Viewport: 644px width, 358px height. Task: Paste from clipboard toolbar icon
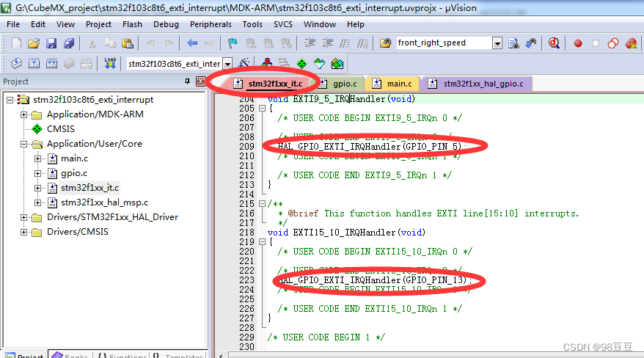128,43
